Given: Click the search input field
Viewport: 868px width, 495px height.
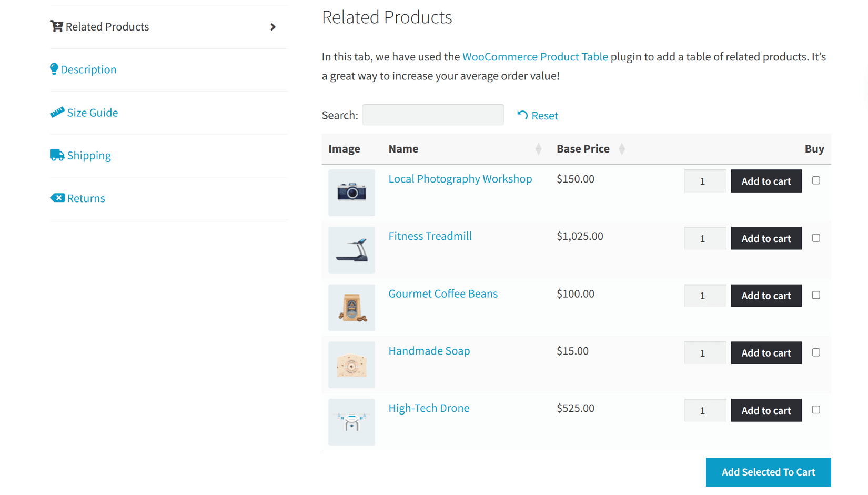Looking at the screenshot, I should [432, 115].
